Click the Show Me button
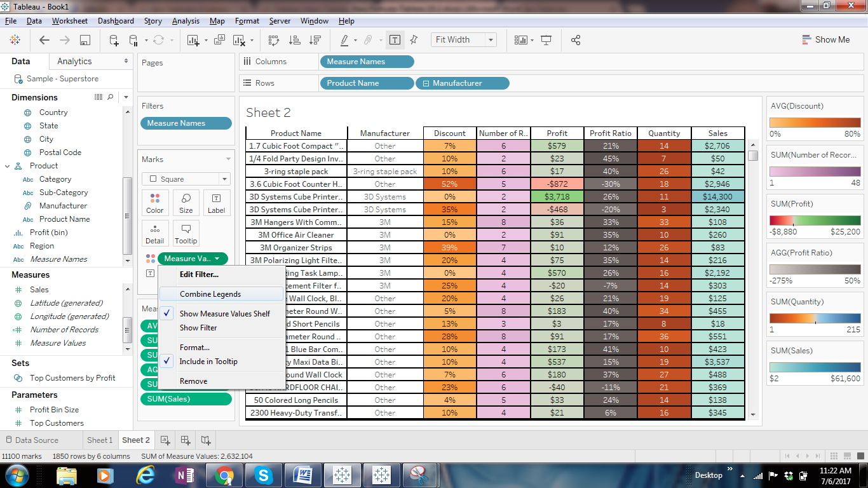868x488 pixels. pyautogui.click(x=825, y=39)
